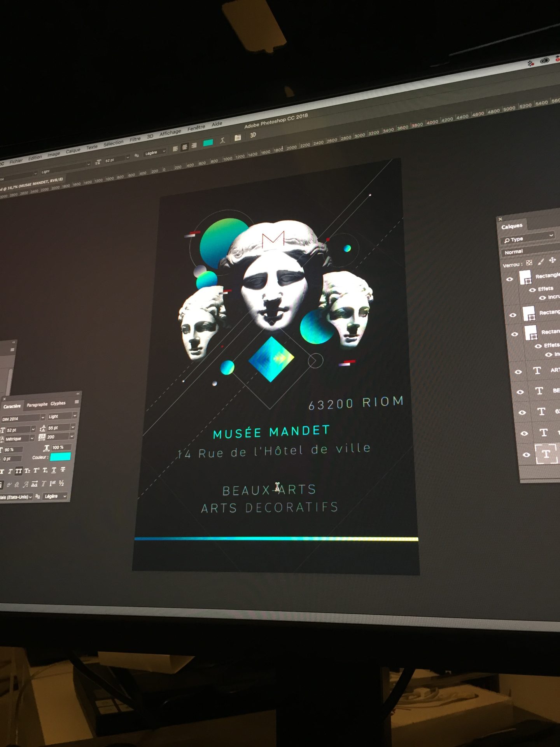
Task: Hide the third Rectangle layer
Action: (x=514, y=334)
